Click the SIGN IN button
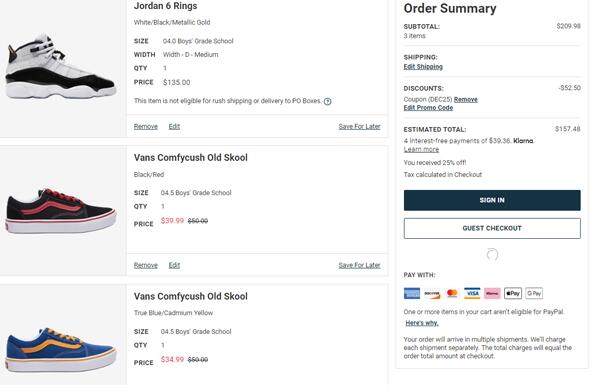This screenshot has height=392, width=599. click(492, 200)
